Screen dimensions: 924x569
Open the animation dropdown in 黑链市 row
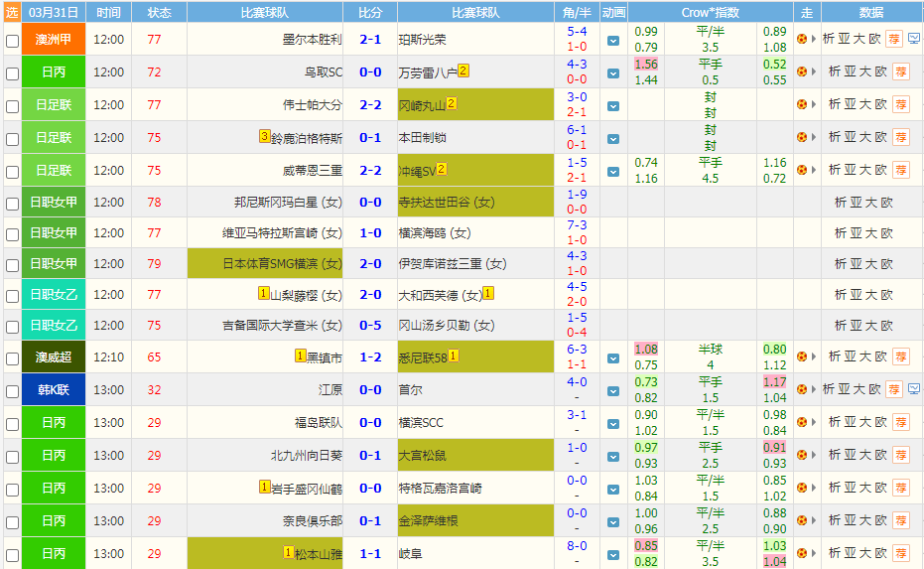tap(613, 357)
